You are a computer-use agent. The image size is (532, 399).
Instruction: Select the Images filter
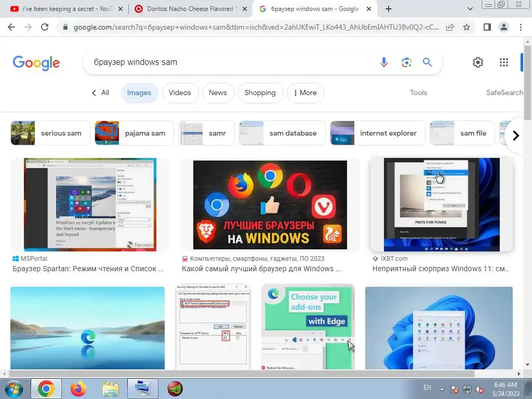(x=139, y=92)
